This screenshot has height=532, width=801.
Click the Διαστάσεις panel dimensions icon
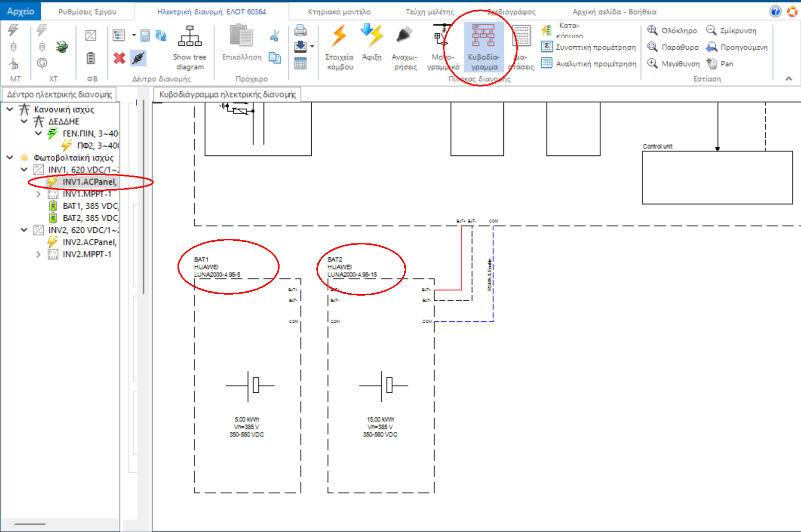(521, 48)
